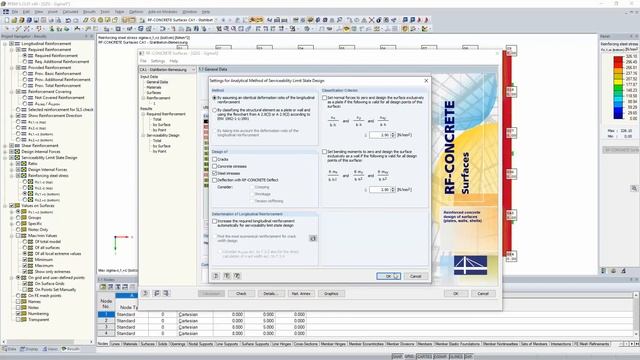The height and width of the screenshot is (360, 640).
Task: Enable the Concrete stresses checkbox
Action: (x=215, y=166)
